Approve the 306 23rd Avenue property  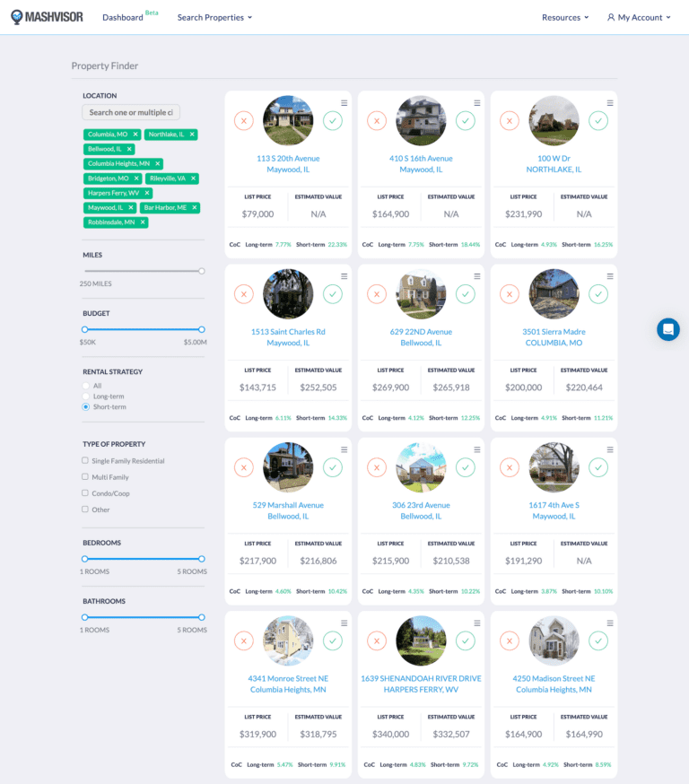click(466, 467)
